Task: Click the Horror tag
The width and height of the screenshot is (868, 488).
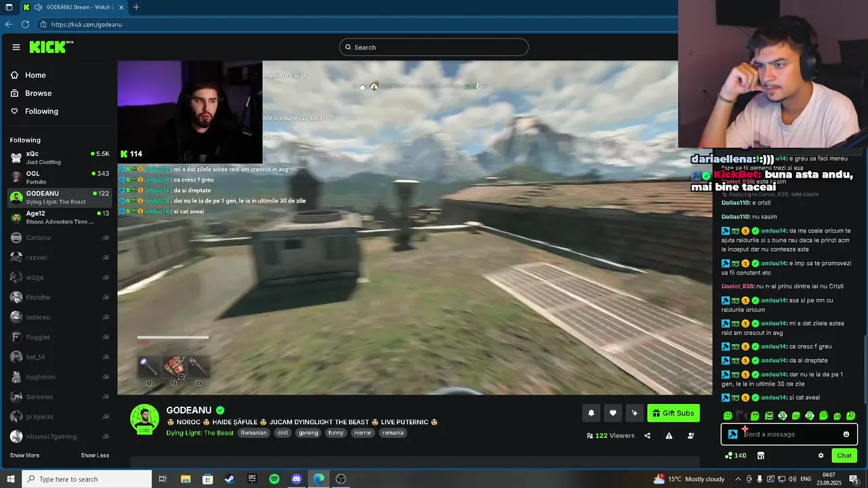Action: tap(363, 432)
